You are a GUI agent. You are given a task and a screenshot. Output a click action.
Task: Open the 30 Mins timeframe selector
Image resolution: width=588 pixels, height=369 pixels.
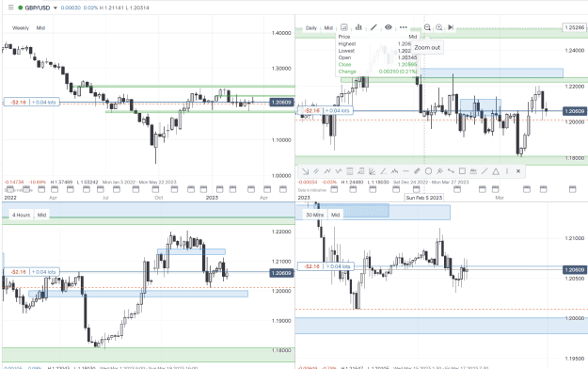(314, 215)
